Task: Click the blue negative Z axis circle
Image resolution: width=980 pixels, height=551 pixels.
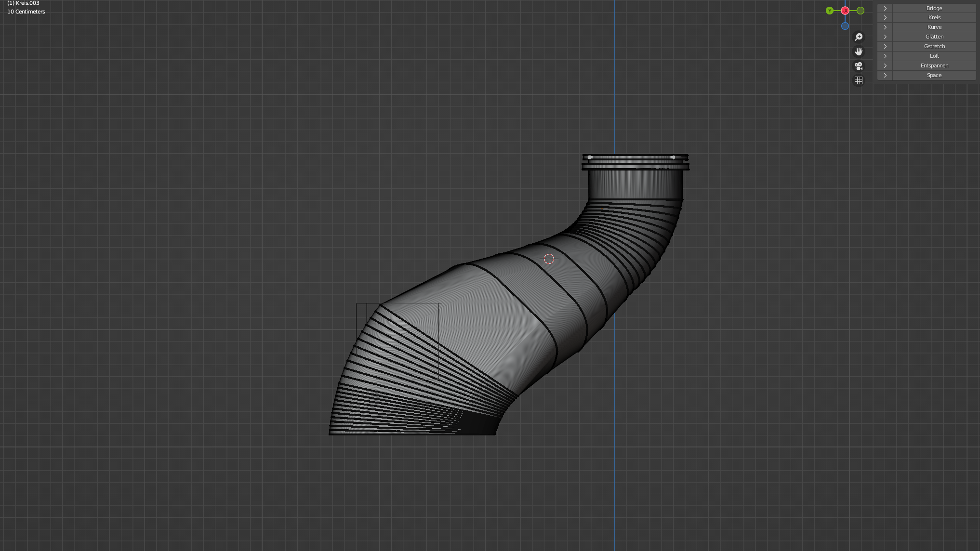Action: pos(845,26)
